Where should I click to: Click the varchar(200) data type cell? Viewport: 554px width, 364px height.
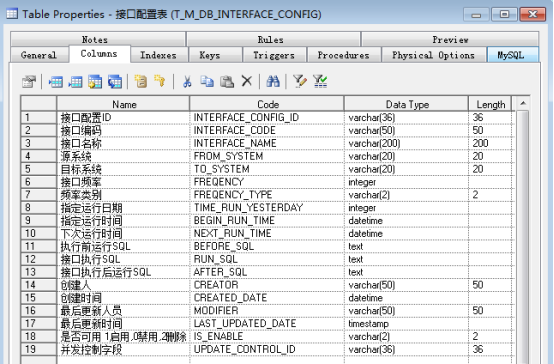coord(406,143)
